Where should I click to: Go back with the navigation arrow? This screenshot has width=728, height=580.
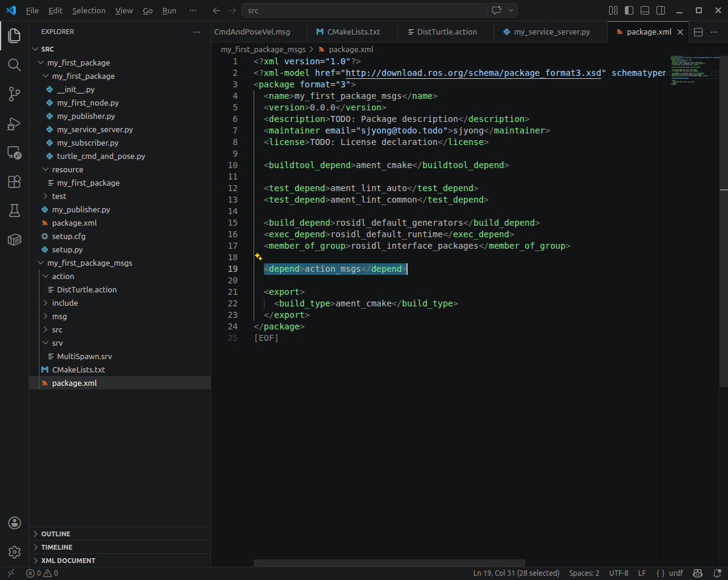pyautogui.click(x=217, y=10)
